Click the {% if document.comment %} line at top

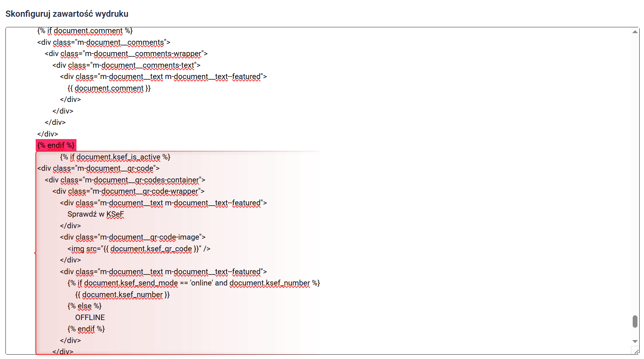[x=85, y=31]
